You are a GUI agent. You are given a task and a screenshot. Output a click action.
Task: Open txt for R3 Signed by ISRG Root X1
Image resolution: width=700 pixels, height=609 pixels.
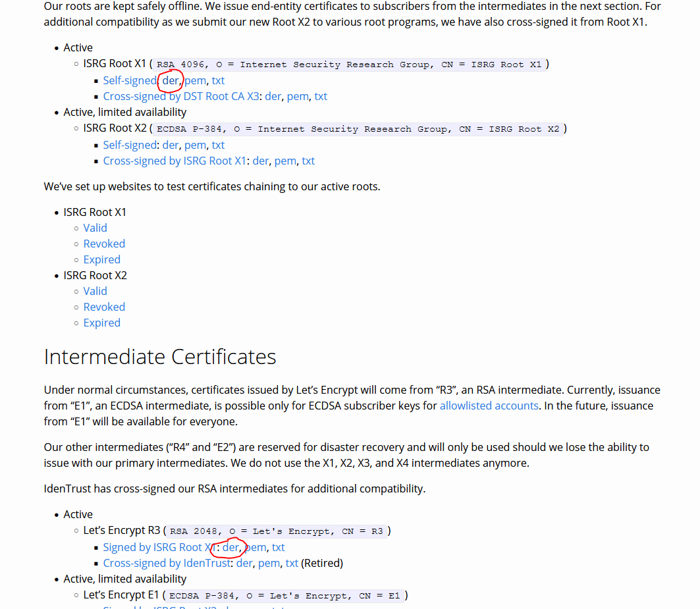point(278,547)
